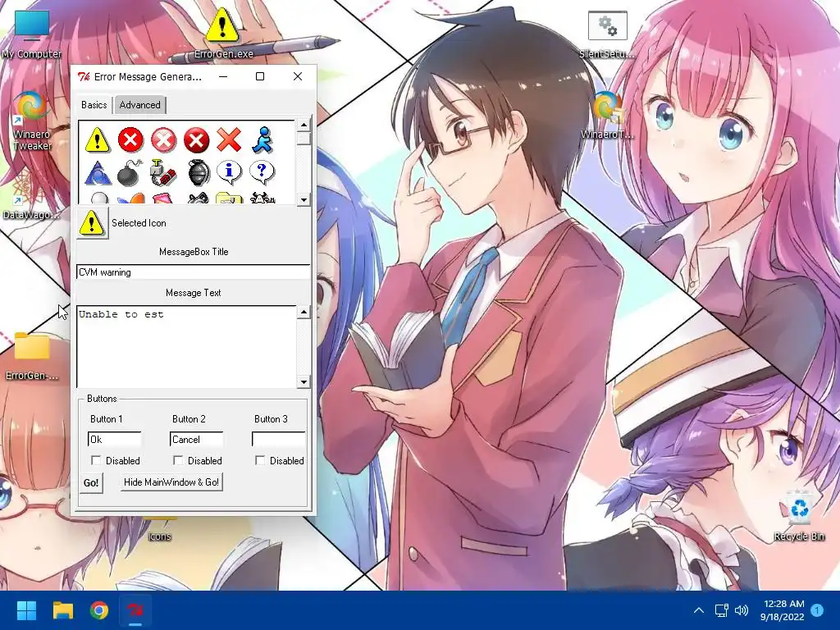The width and height of the screenshot is (840, 630).
Task: Pick the orange butterfly icon
Action: pyautogui.click(x=130, y=199)
